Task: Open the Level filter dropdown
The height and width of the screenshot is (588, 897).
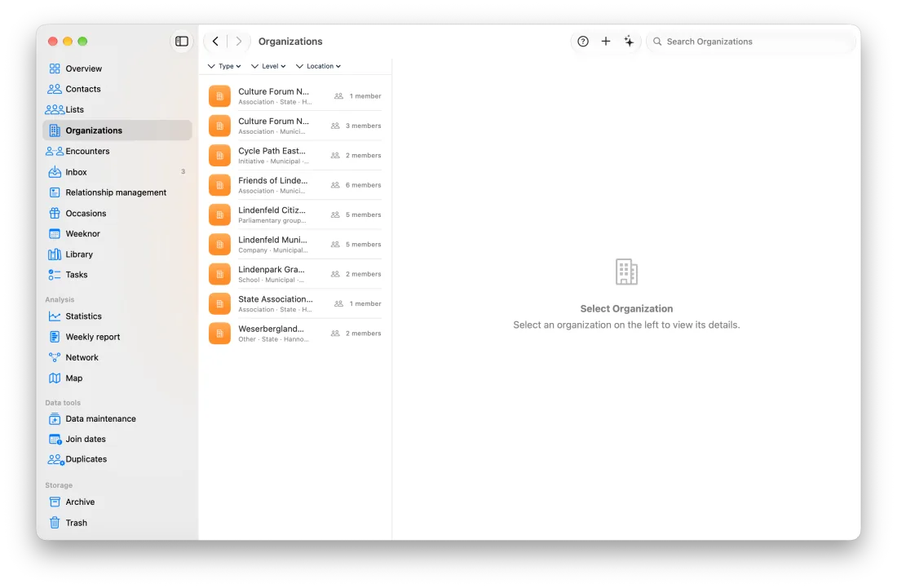Action: (x=268, y=66)
